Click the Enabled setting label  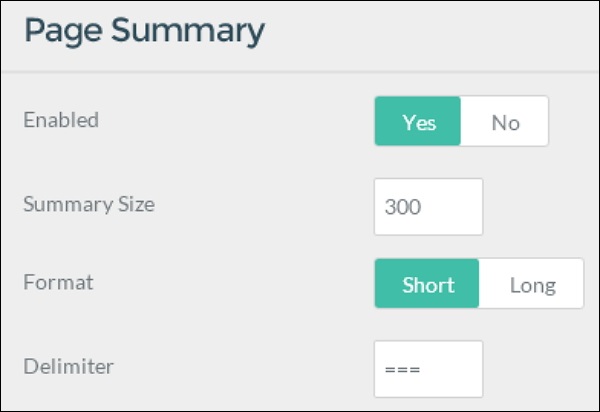[x=61, y=120]
